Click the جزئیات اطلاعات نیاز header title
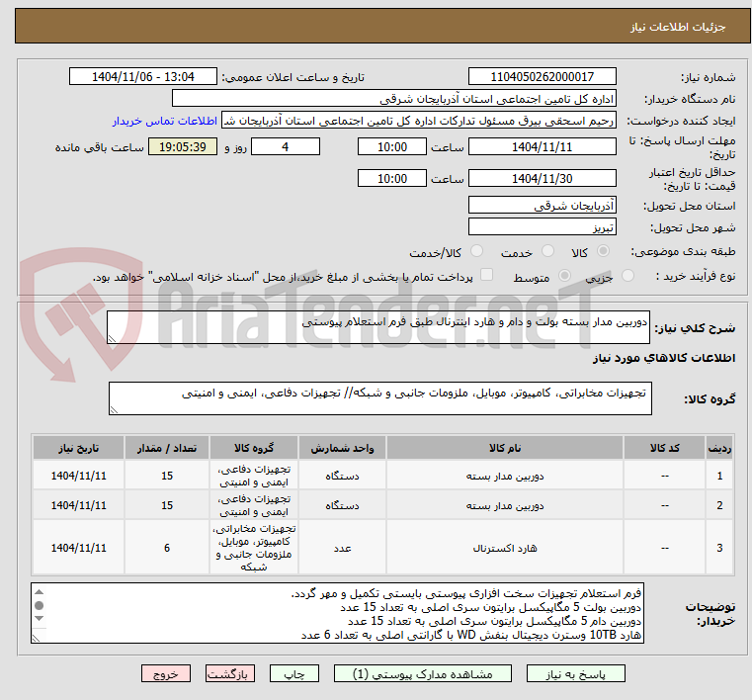 point(677,27)
